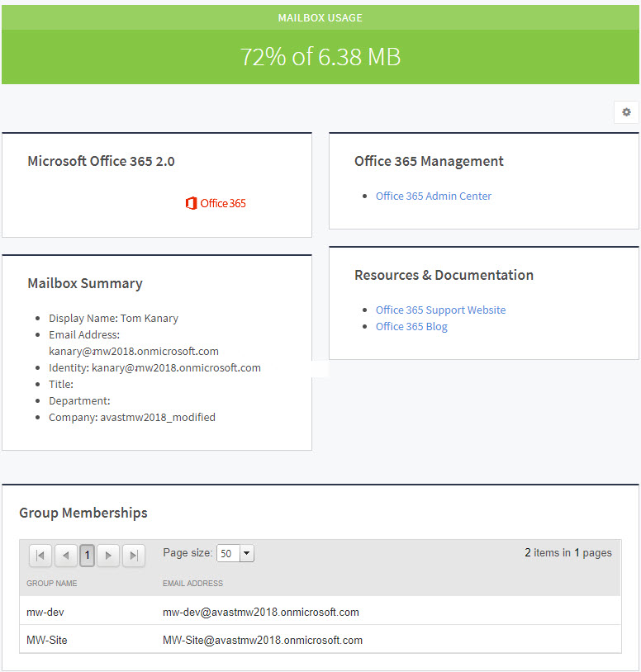Screen dimensions: 641x672
Task: Click the Identity line in Mailbox Summary
Action: click(154, 367)
